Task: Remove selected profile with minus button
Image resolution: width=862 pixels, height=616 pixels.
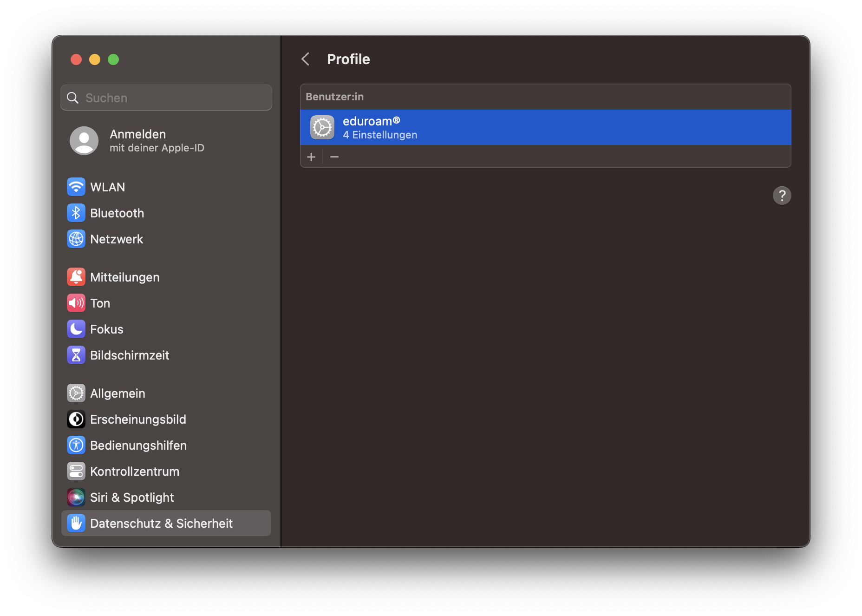Action: (x=334, y=157)
